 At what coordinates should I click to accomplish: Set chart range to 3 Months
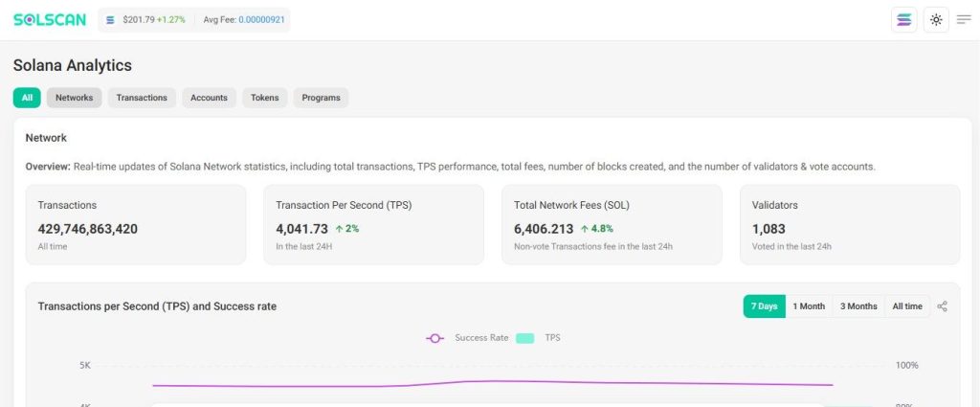858,306
